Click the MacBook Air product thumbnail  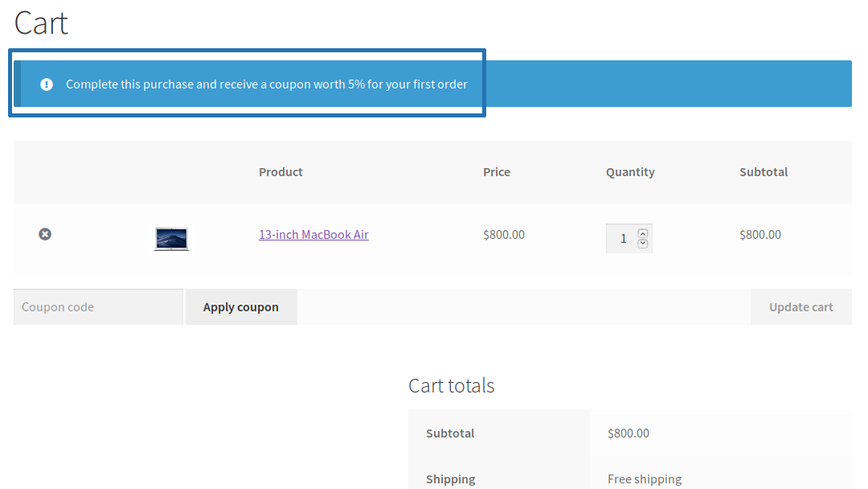(171, 238)
